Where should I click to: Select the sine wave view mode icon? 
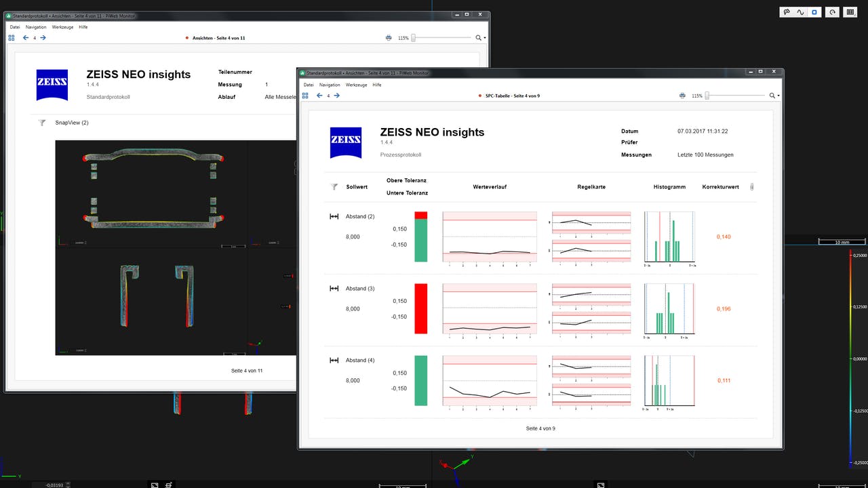point(801,12)
